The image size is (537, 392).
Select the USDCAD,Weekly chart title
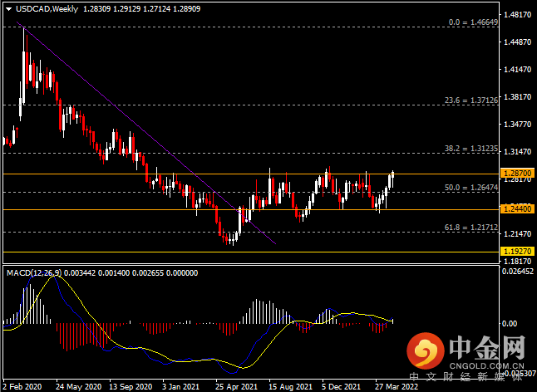click(47, 9)
